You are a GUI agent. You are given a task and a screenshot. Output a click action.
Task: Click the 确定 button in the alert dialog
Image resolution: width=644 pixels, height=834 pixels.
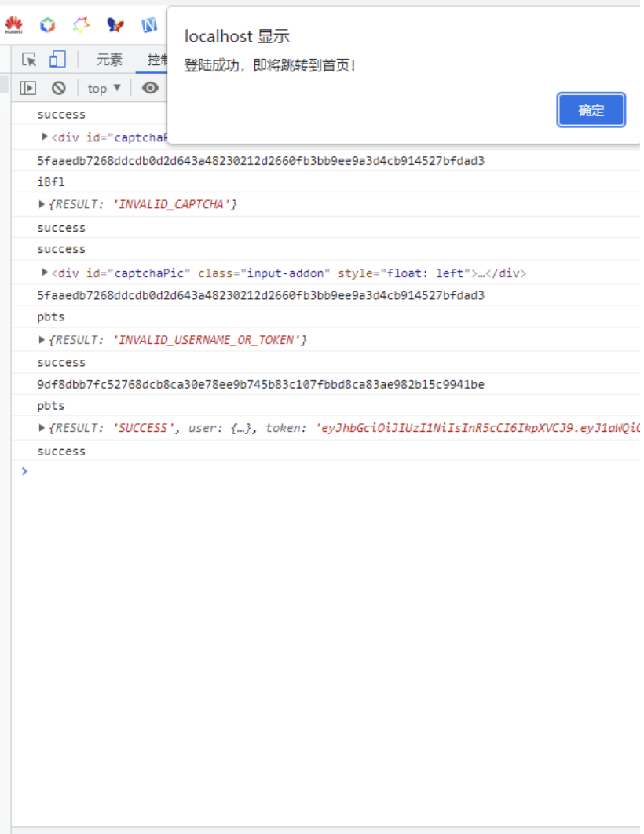click(591, 110)
